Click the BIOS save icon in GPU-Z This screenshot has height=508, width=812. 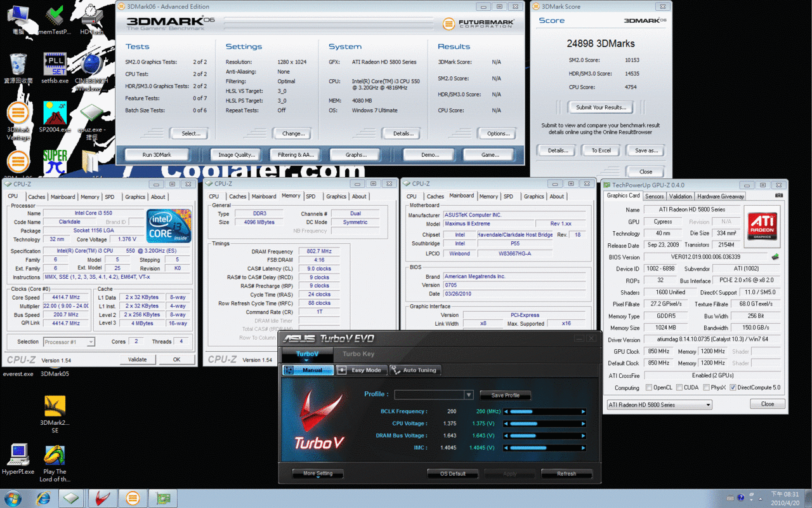click(x=775, y=257)
